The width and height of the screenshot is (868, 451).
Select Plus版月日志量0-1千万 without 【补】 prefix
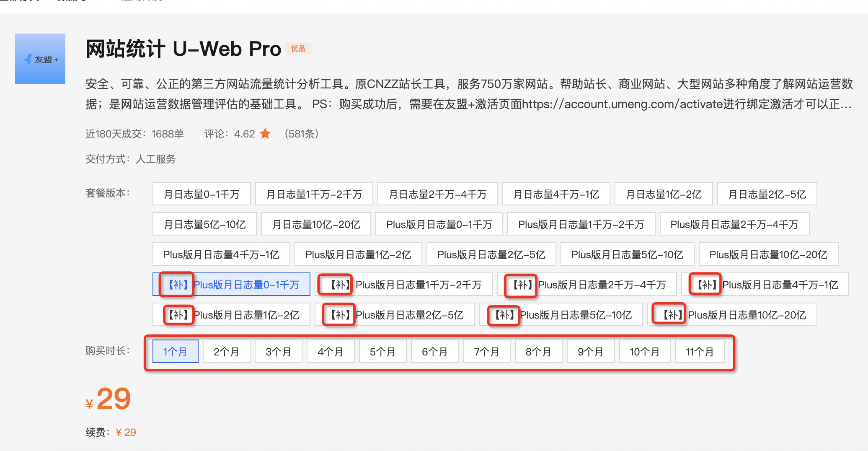439,224
